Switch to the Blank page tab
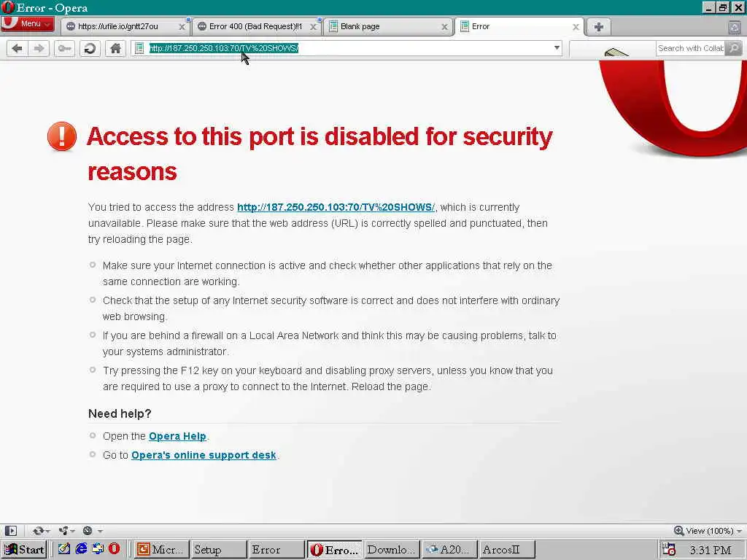This screenshot has width=747, height=560. (x=388, y=27)
